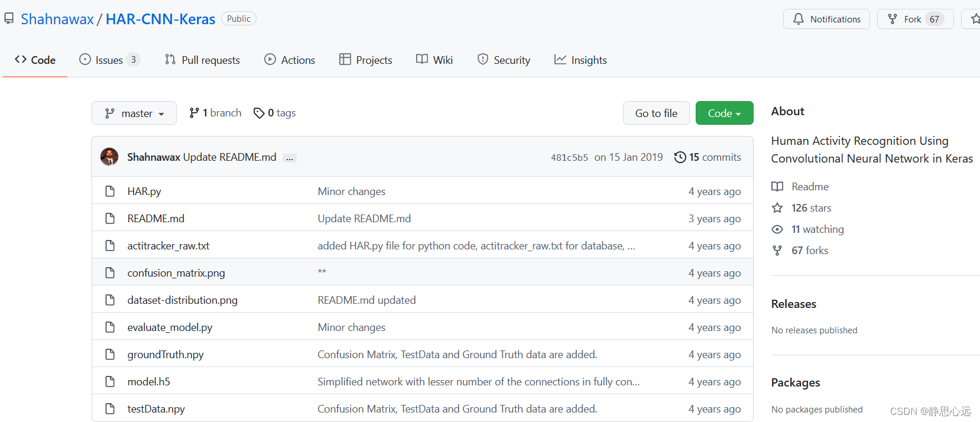The image size is (980, 422).
Task: Expand the commit message ellipsis button
Action: coord(290,158)
